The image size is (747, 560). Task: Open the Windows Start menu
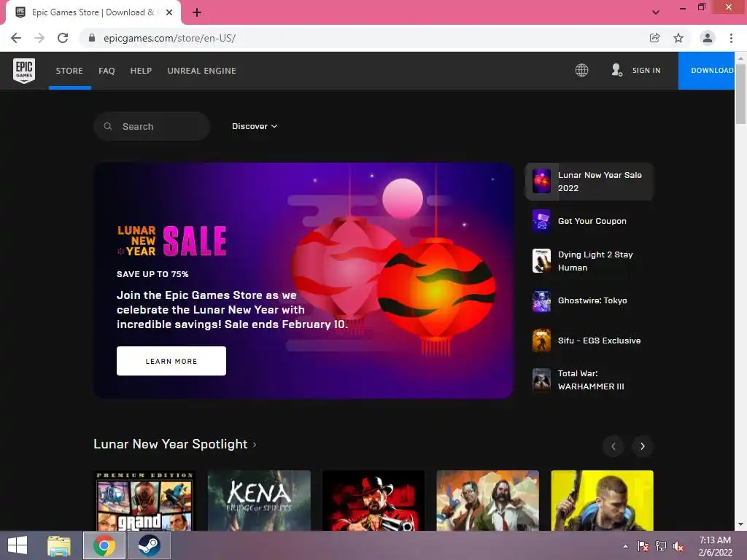[18, 545]
